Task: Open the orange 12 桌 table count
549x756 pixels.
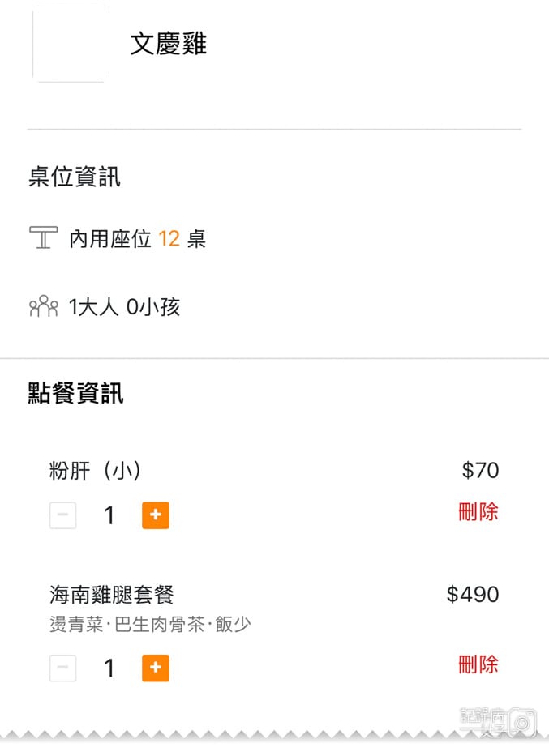Action: click(x=174, y=238)
